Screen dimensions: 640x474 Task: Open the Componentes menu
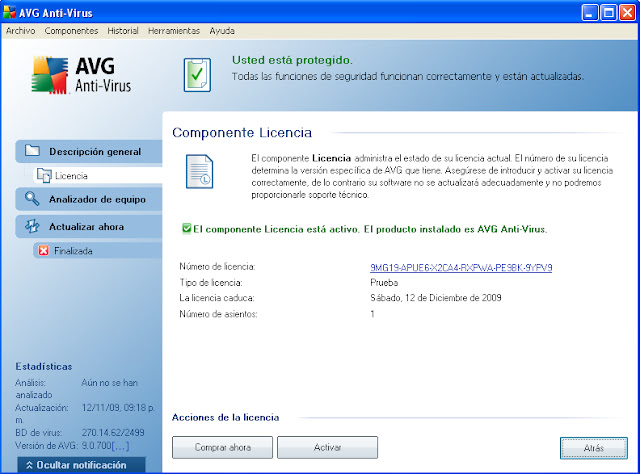[71, 31]
